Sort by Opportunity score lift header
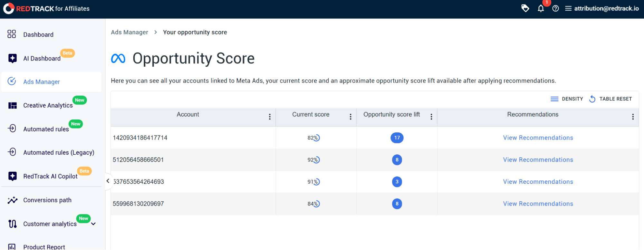The height and width of the screenshot is (250, 644). (x=391, y=114)
